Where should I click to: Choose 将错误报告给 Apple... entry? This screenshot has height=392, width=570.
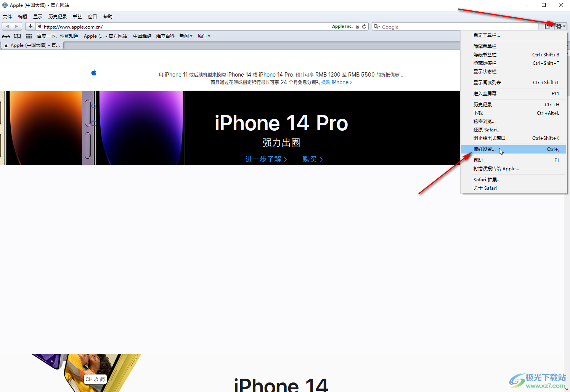coord(514,168)
